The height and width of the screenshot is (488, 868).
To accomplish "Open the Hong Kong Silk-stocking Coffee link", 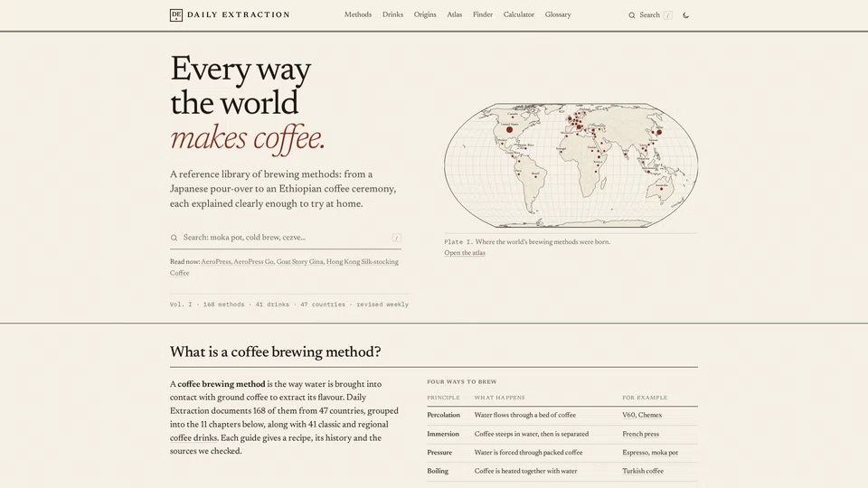I will click(362, 262).
